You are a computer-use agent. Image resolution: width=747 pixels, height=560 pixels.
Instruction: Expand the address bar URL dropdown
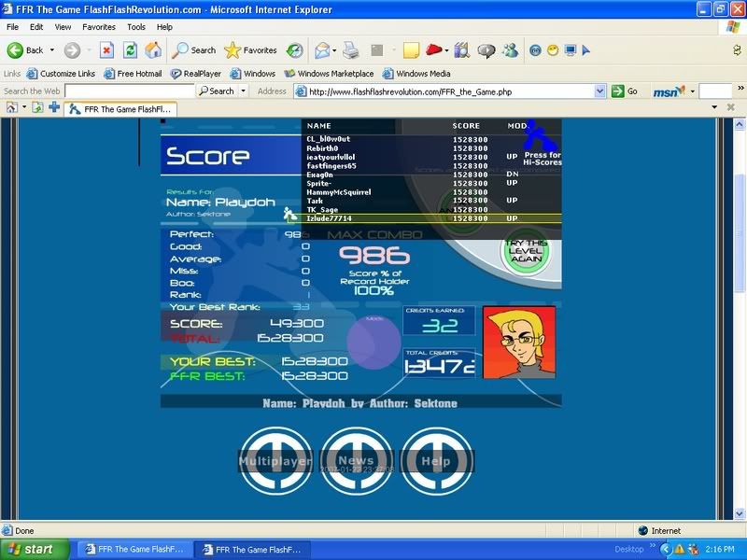600,91
